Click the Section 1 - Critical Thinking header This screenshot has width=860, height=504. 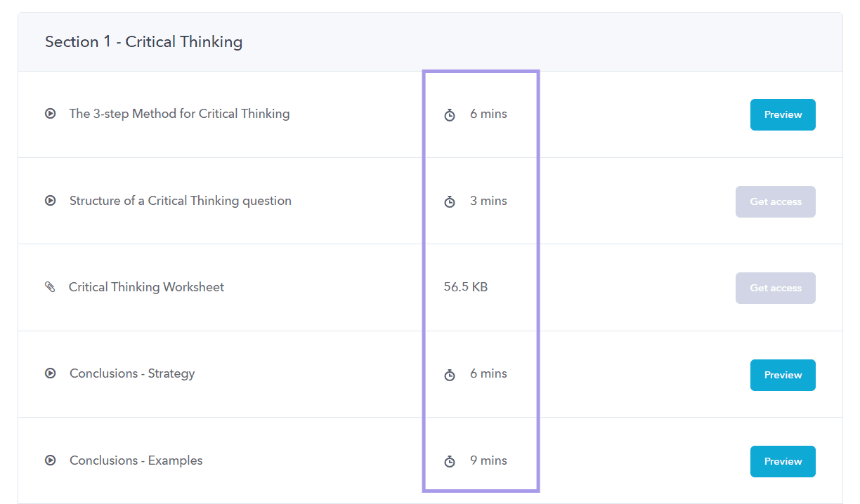[143, 41]
